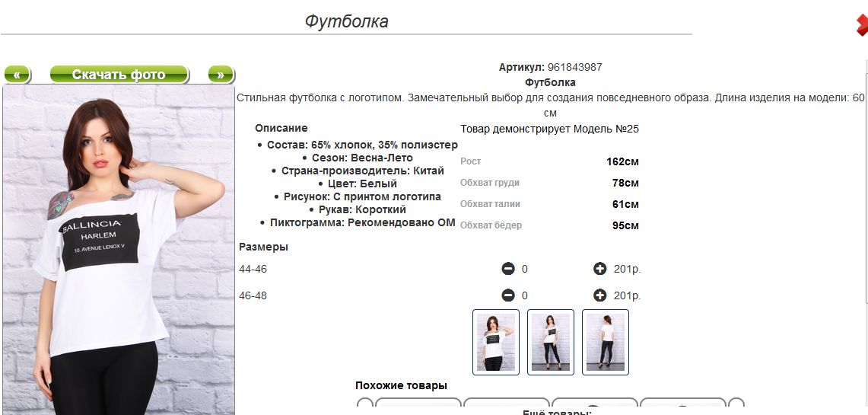Viewport: 868px width, 415px height.
Task: Click the Обхват груди value 78см
Action: pos(625,183)
